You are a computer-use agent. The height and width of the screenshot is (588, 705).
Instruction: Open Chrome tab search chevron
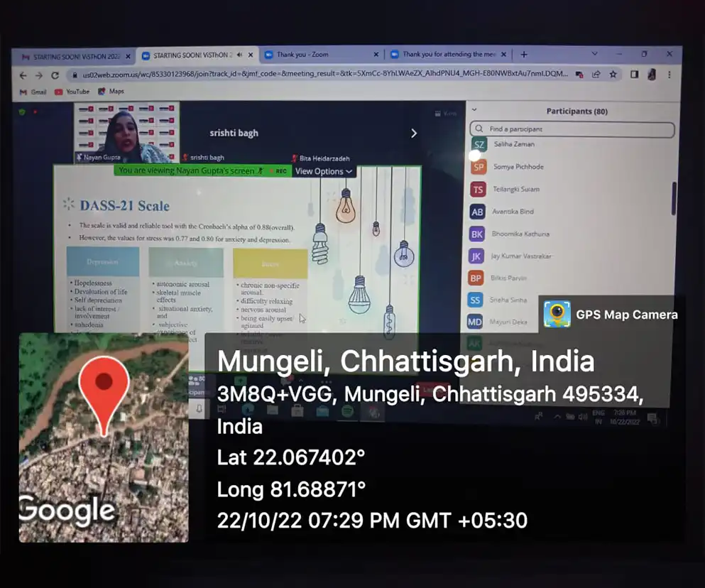click(594, 54)
